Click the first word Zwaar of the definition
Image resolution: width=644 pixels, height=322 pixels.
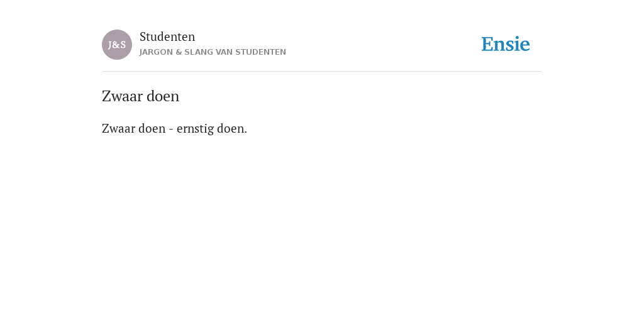pyautogui.click(x=119, y=128)
